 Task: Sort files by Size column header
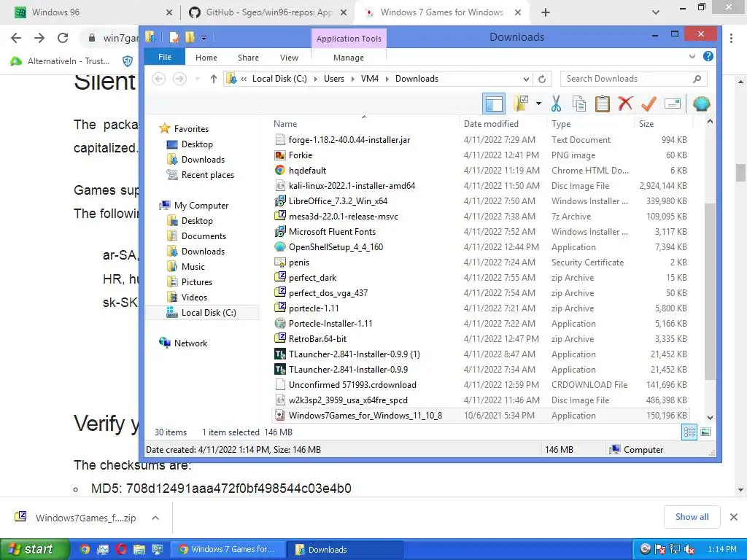pyautogui.click(x=646, y=124)
